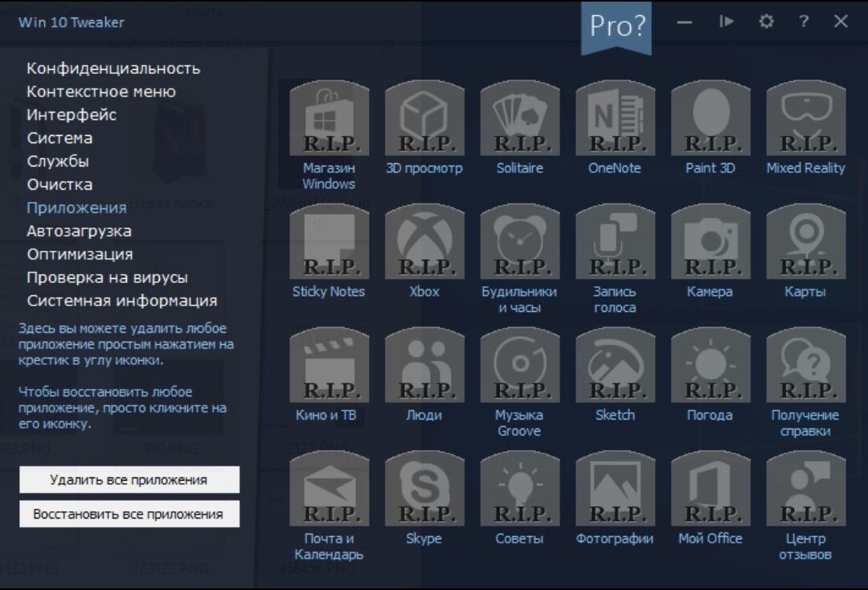This screenshot has width=868, height=590.
Task: Go to the Система section
Action: click(x=59, y=137)
